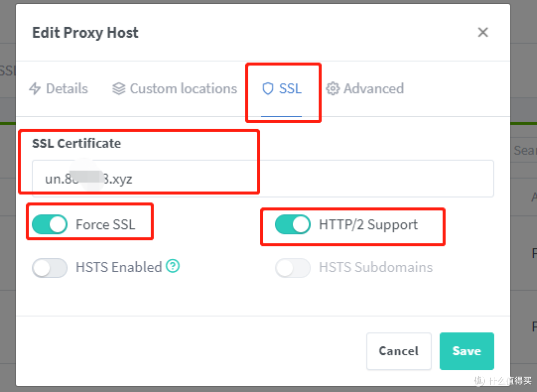
Task: Open the SSL Certificate selection dropdown
Action: (263, 178)
